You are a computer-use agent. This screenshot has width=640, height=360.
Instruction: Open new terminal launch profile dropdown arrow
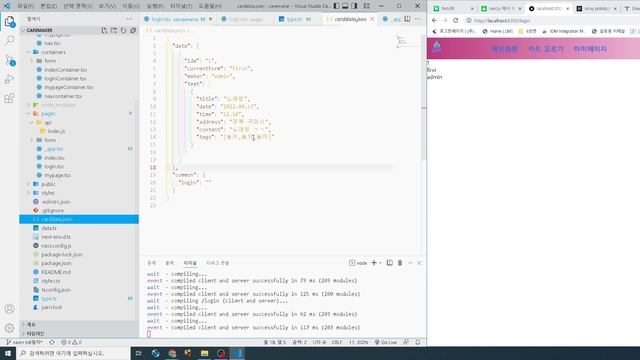380,263
